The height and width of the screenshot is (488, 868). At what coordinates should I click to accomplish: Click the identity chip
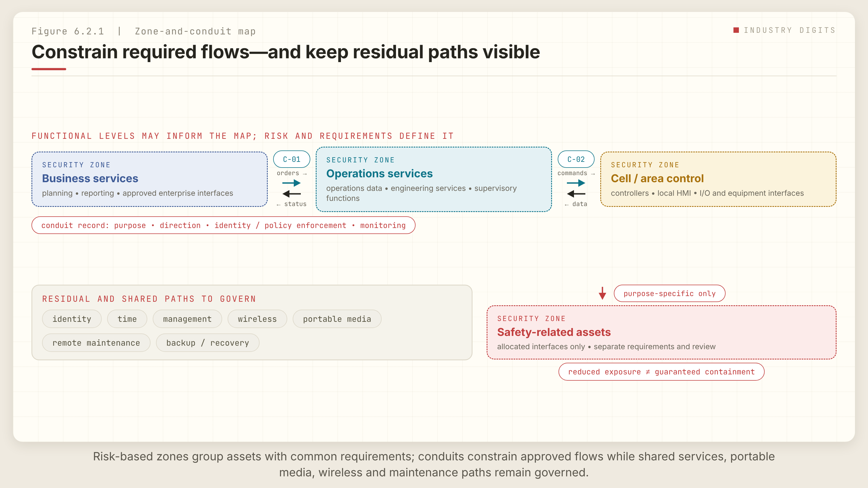coord(72,319)
